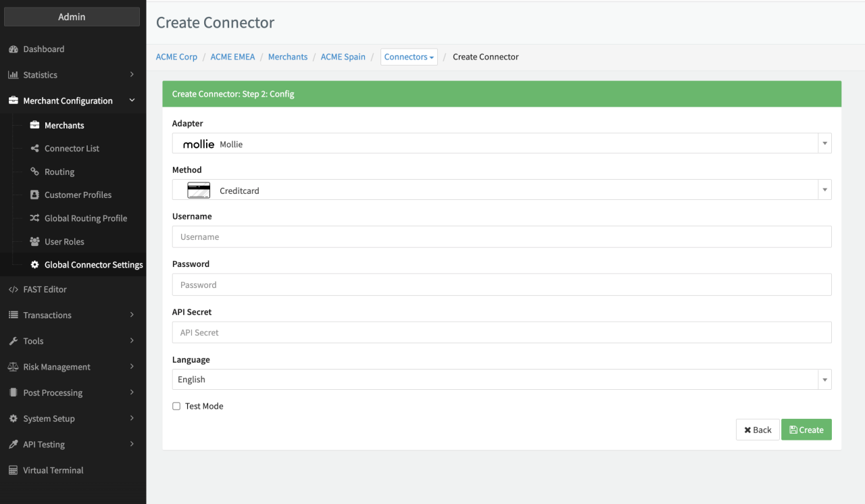Click the Risk Management scales icon
Viewport: 865px width, 504px height.
point(13,367)
